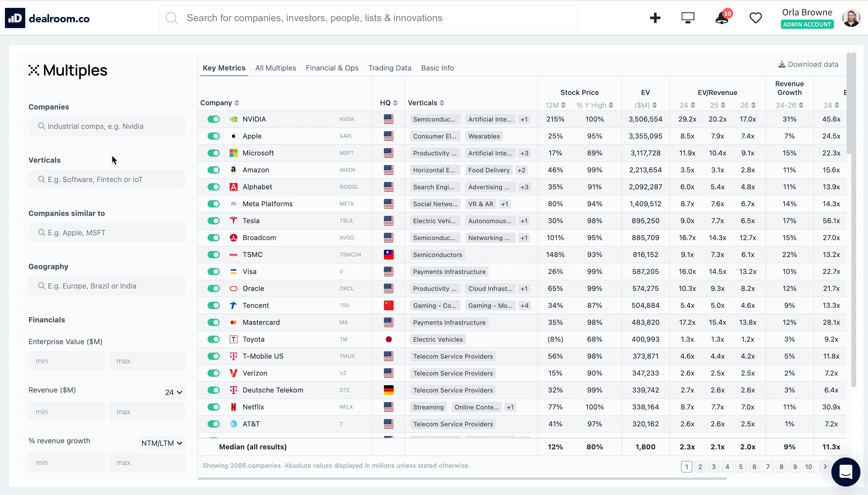The width and height of the screenshot is (868, 495).
Task: Click the dealroom.co logo
Action: click(47, 18)
